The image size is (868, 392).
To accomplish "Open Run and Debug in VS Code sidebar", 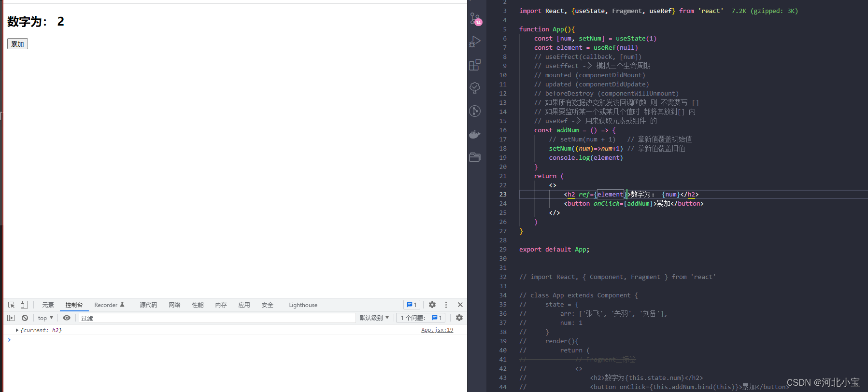I will 475,42.
